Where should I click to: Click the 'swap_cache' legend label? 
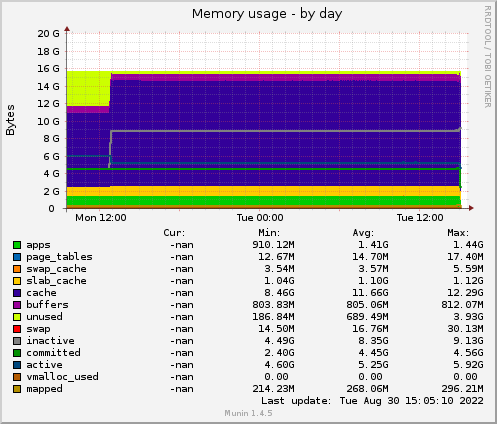click(x=56, y=269)
